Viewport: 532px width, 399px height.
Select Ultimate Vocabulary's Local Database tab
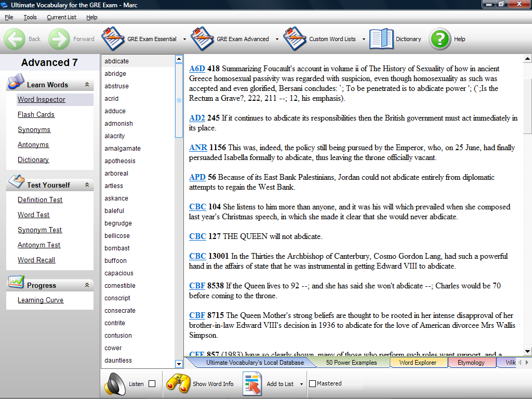255,362
